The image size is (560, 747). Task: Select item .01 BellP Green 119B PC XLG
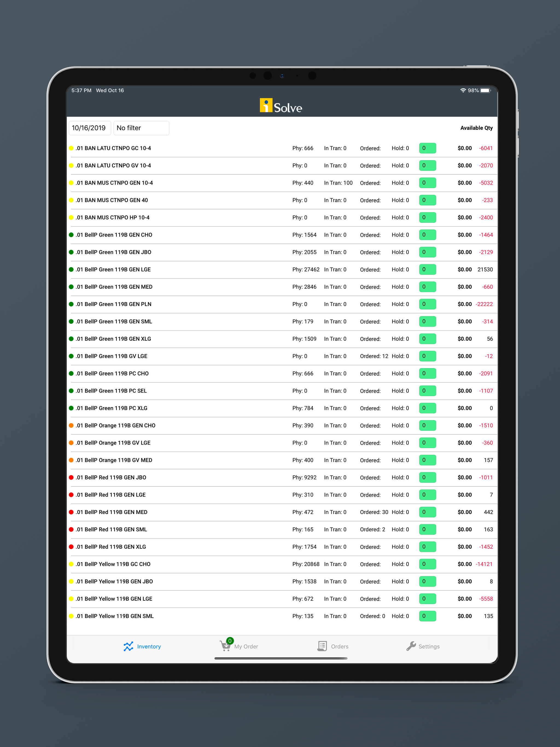(112, 408)
